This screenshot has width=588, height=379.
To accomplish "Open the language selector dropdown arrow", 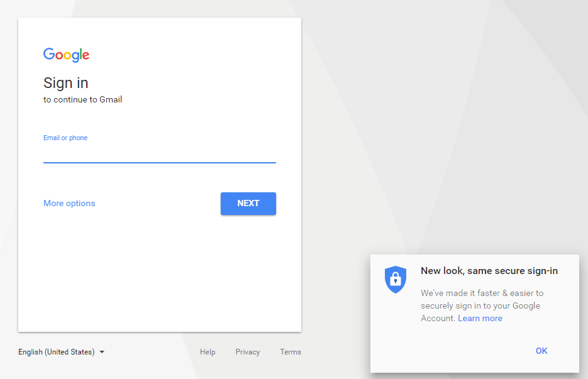I will pyautogui.click(x=102, y=352).
